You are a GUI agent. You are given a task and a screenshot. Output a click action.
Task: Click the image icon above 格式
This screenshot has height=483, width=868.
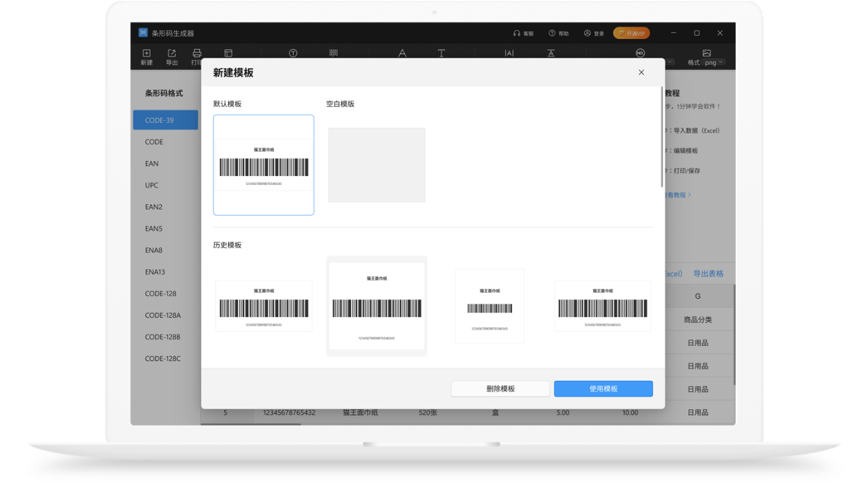click(706, 53)
